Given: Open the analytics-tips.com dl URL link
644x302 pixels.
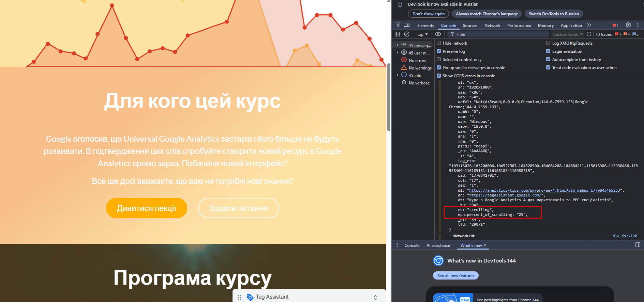Looking at the screenshot, I should point(545,190).
